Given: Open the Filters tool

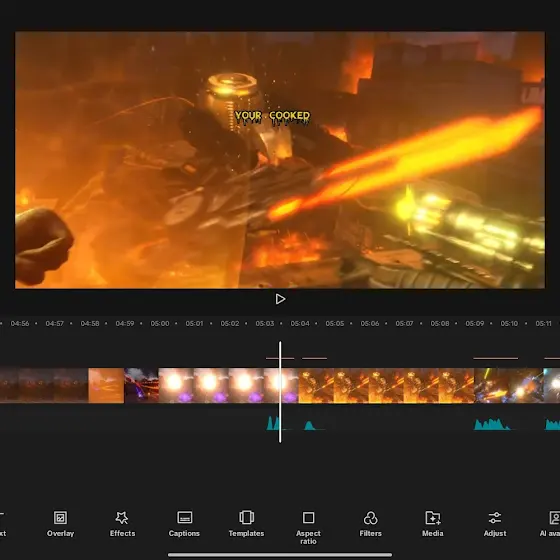Looking at the screenshot, I should (x=370, y=524).
